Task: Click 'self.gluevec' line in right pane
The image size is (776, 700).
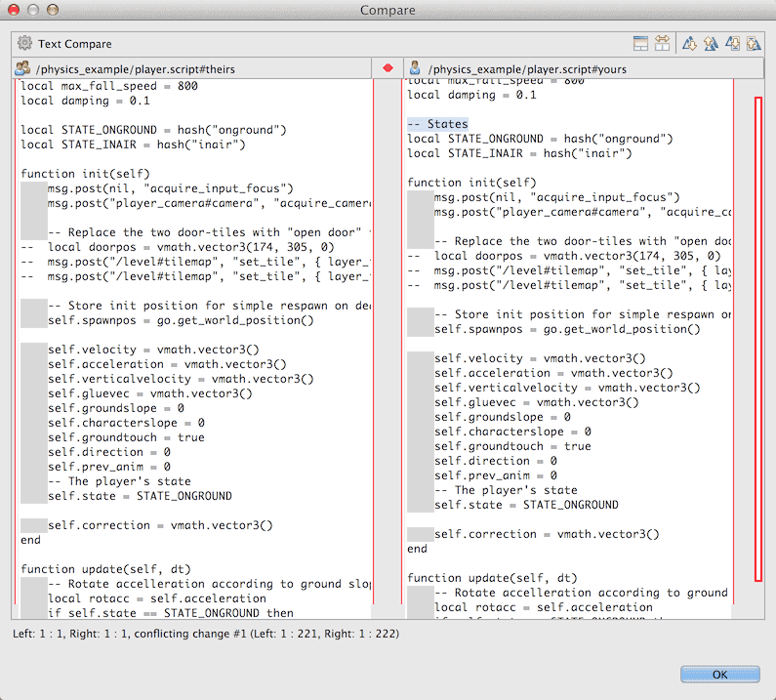Action: point(537,402)
